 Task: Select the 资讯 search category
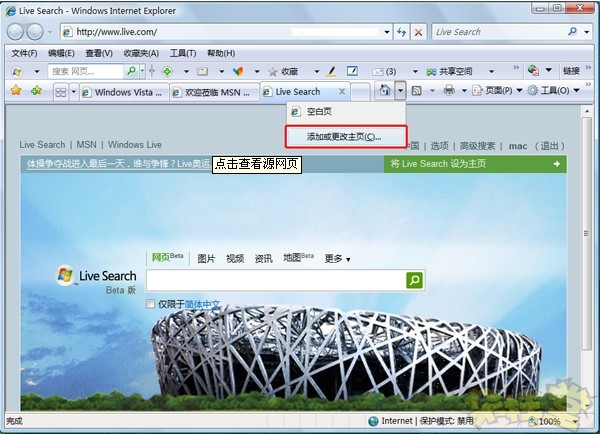coord(264,259)
